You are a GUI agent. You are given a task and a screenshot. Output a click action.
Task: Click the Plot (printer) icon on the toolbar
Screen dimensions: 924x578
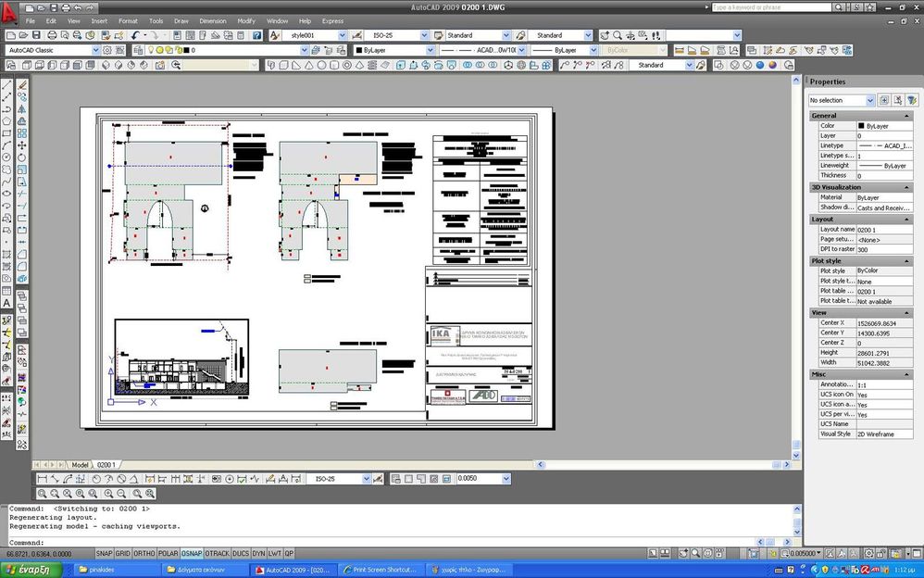[x=52, y=35]
